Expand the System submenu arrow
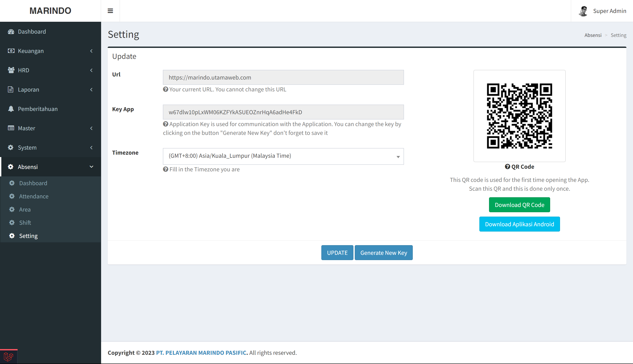633x364 pixels. coord(91,147)
